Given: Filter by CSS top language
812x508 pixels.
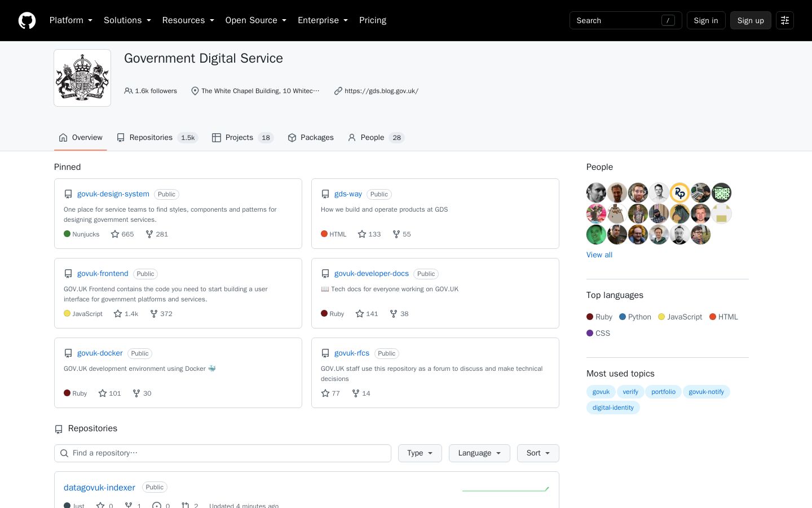Looking at the screenshot, I should pos(598,334).
